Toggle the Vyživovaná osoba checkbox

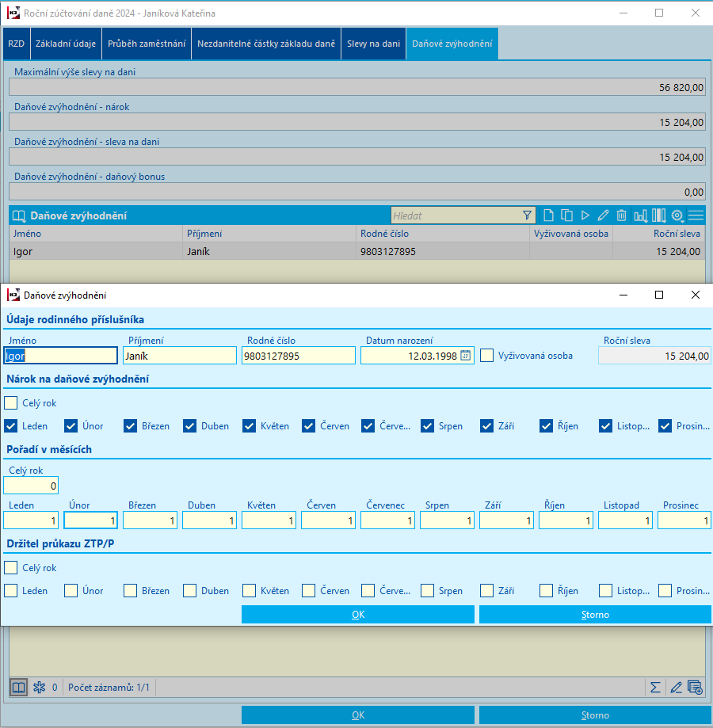(x=486, y=356)
